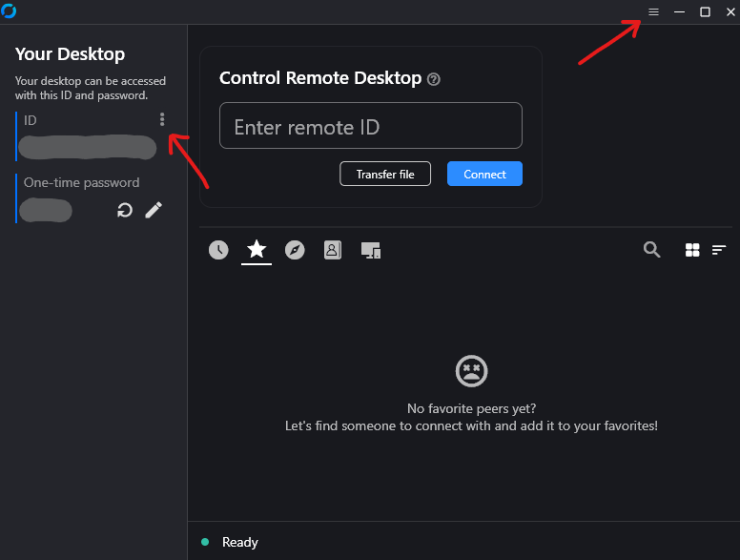Minimize the RustDesk window
Image resolution: width=740 pixels, height=560 pixels.
pos(679,11)
